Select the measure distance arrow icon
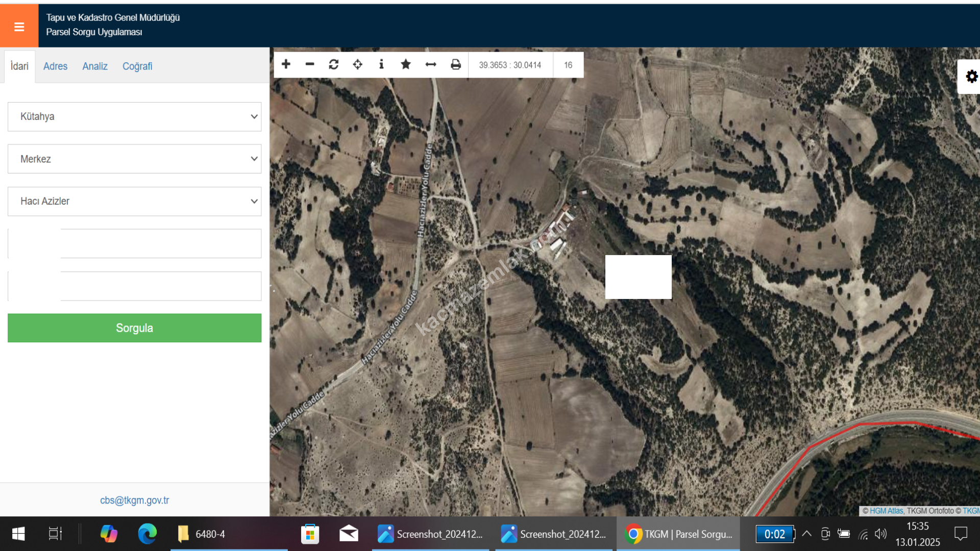Screen dimensions: 980x551 pyautogui.click(x=431, y=64)
